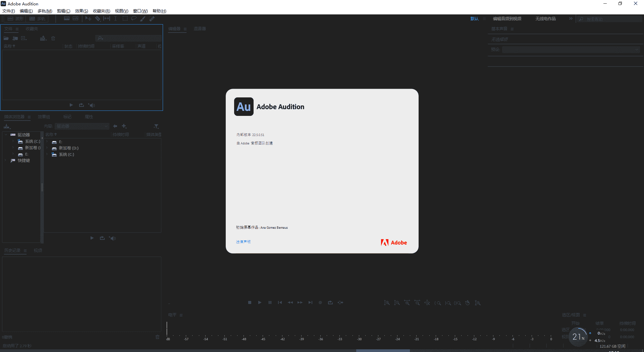Image resolution: width=644 pixels, height=352 pixels.
Task: Switch to the Multitrack (多轨) editor view
Action: pyautogui.click(x=37, y=19)
